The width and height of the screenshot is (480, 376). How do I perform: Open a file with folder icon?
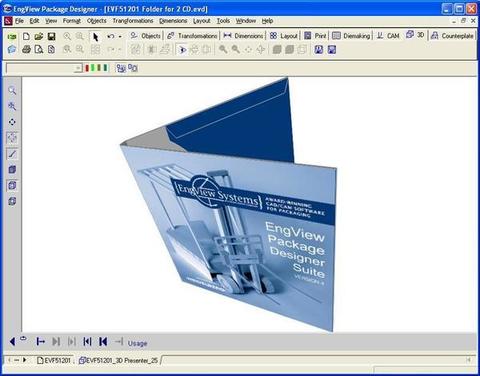39,36
